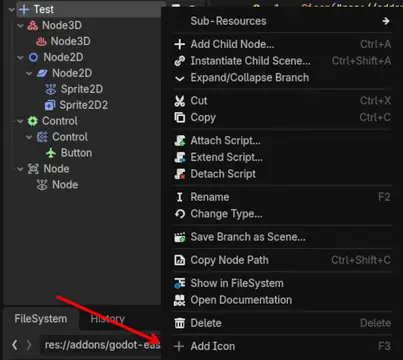This screenshot has width=403, height=360.
Task: Click the Instantiate Child Scene link icon
Action: pos(180,61)
